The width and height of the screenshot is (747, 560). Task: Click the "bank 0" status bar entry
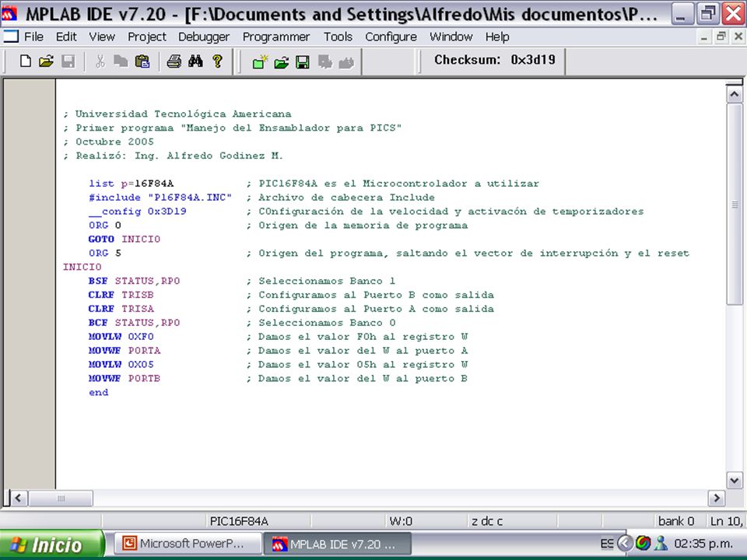[x=676, y=521]
